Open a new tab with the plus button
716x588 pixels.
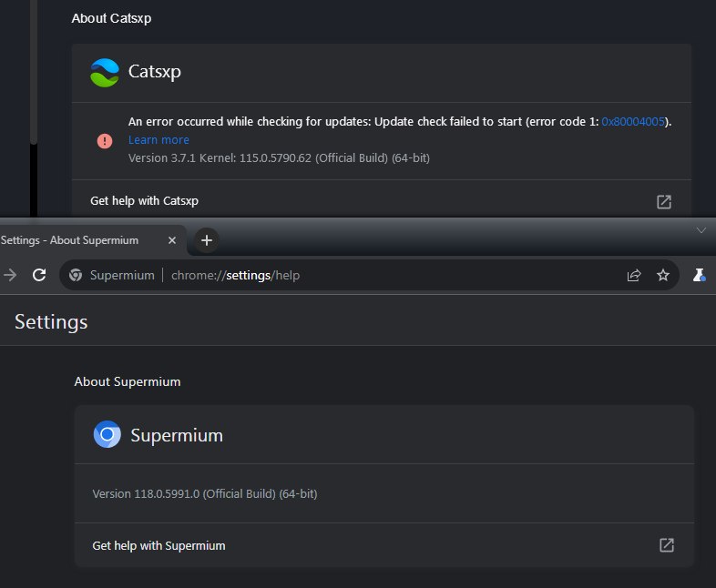point(207,240)
